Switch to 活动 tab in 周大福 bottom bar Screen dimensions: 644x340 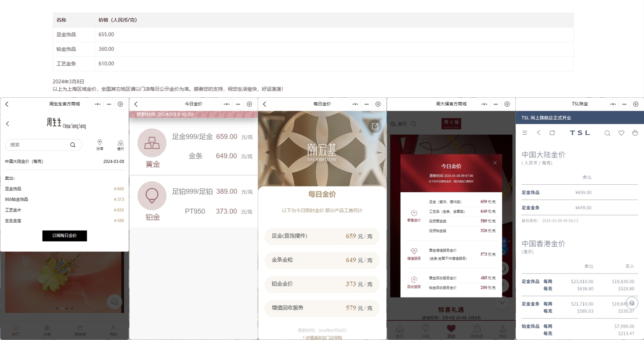click(451, 331)
